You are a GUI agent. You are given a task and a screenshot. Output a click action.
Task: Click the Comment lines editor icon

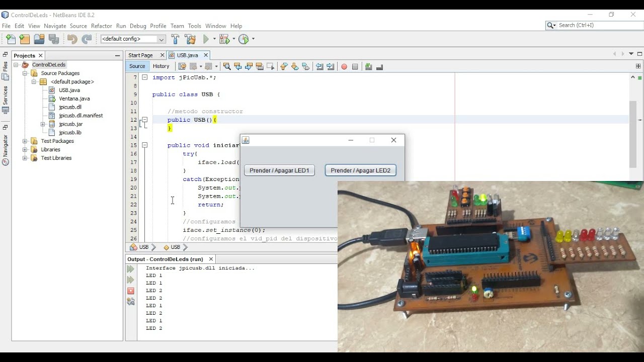(x=369, y=66)
